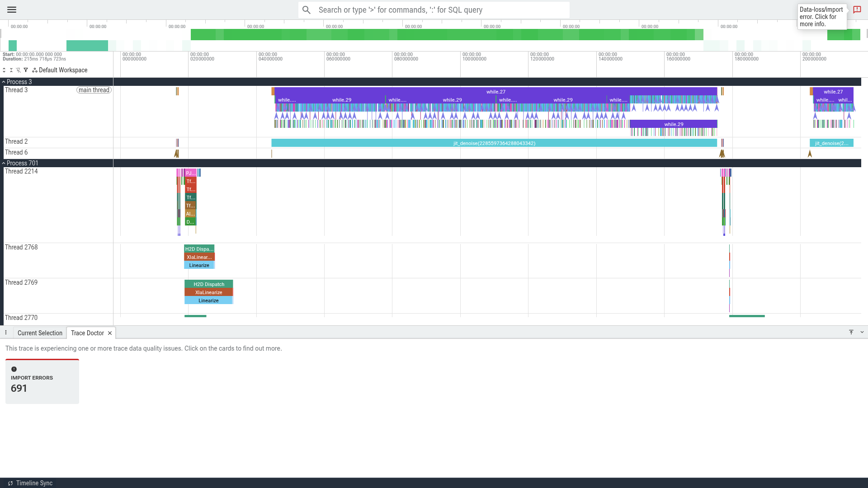The height and width of the screenshot is (488, 868).
Task: Click the Timeline Sync status button
Action: pyautogui.click(x=30, y=483)
